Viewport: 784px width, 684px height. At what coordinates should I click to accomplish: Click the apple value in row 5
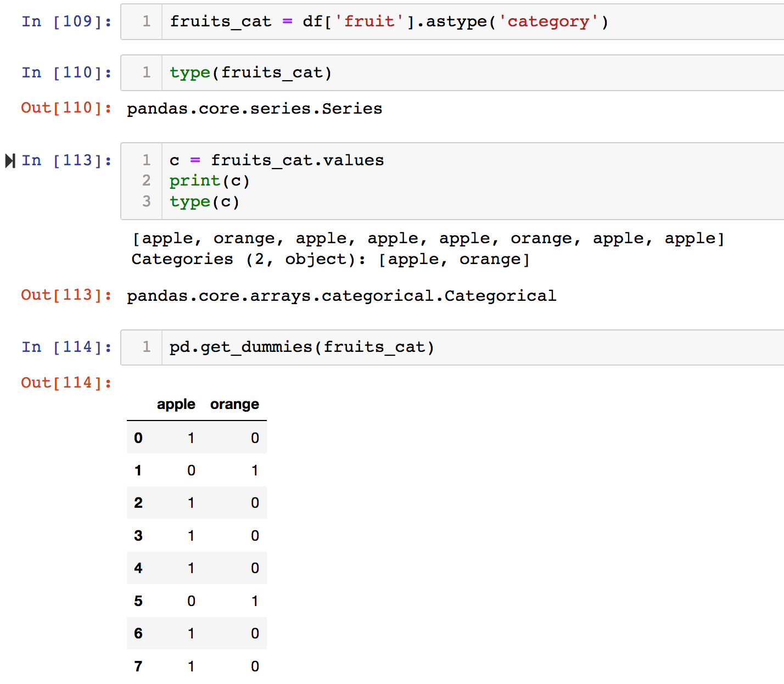click(x=191, y=601)
